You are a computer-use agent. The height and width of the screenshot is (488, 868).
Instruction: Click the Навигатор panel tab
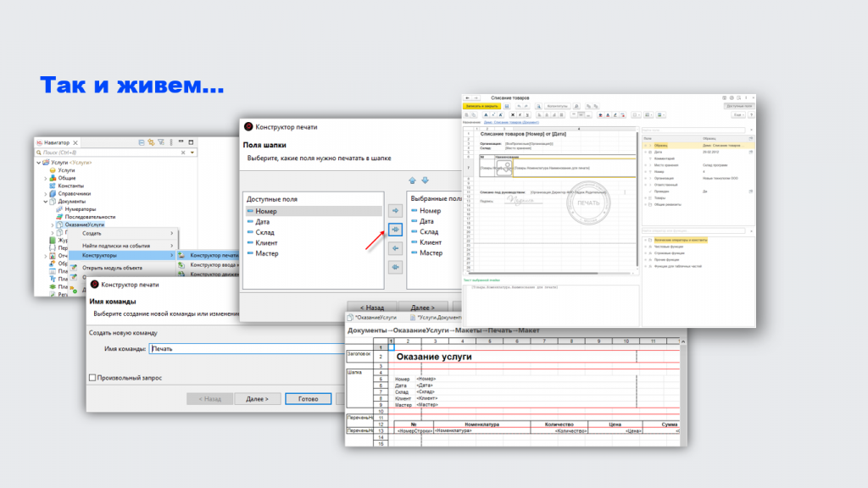pos(57,142)
